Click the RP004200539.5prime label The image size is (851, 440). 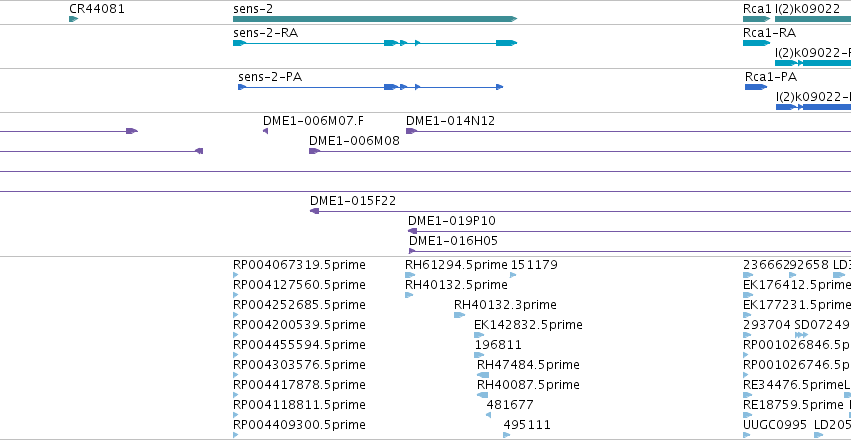point(299,324)
